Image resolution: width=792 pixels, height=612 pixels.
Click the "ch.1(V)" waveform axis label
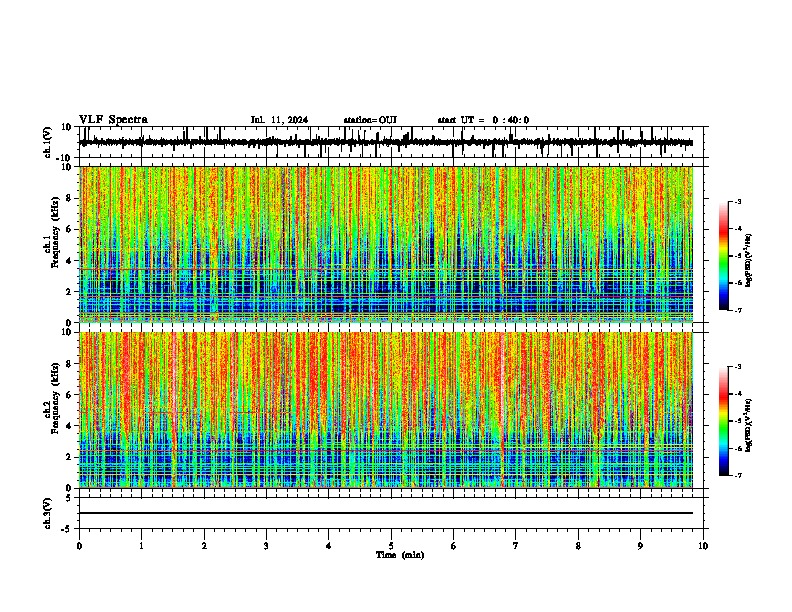(x=47, y=142)
